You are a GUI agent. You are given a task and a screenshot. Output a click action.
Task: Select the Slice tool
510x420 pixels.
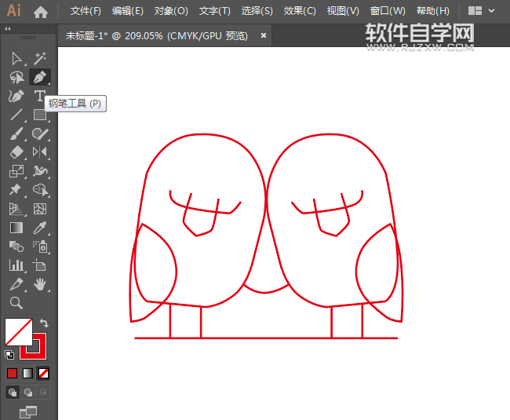[x=16, y=284]
